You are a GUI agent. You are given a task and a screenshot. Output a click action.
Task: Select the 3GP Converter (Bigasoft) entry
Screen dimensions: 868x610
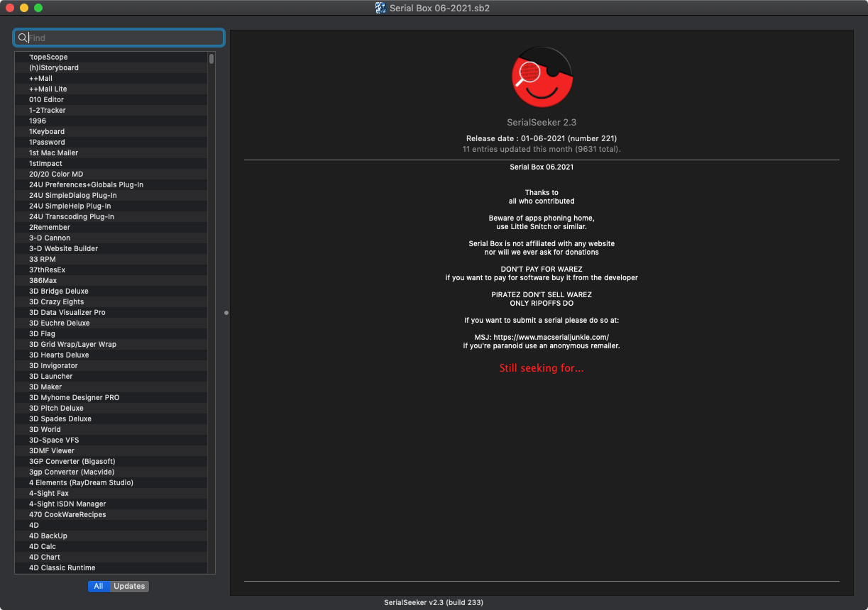[72, 461]
